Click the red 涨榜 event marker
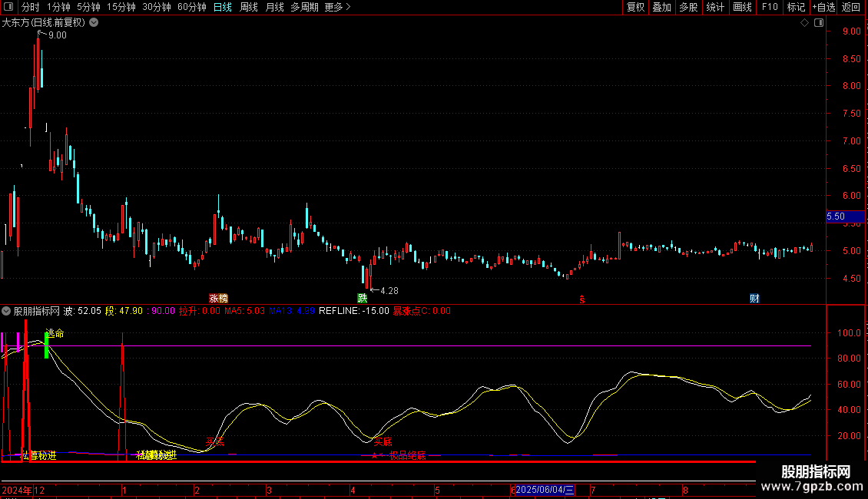 tap(218, 298)
